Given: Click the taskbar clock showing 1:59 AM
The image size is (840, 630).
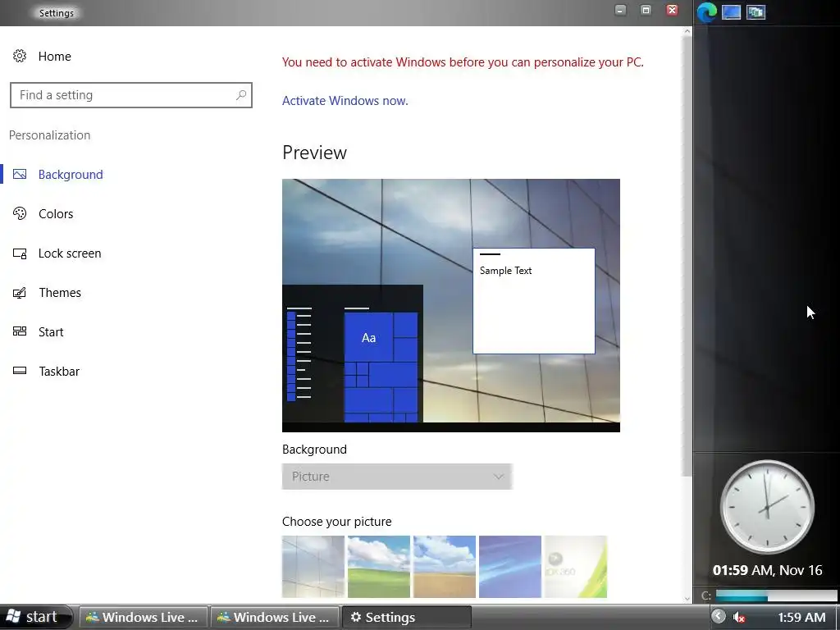Looking at the screenshot, I should (801, 617).
